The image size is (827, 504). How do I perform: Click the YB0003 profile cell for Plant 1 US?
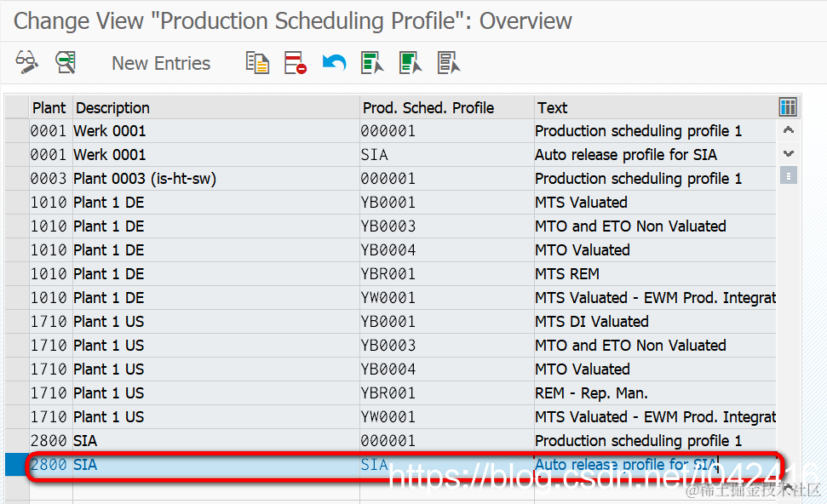[x=388, y=346]
